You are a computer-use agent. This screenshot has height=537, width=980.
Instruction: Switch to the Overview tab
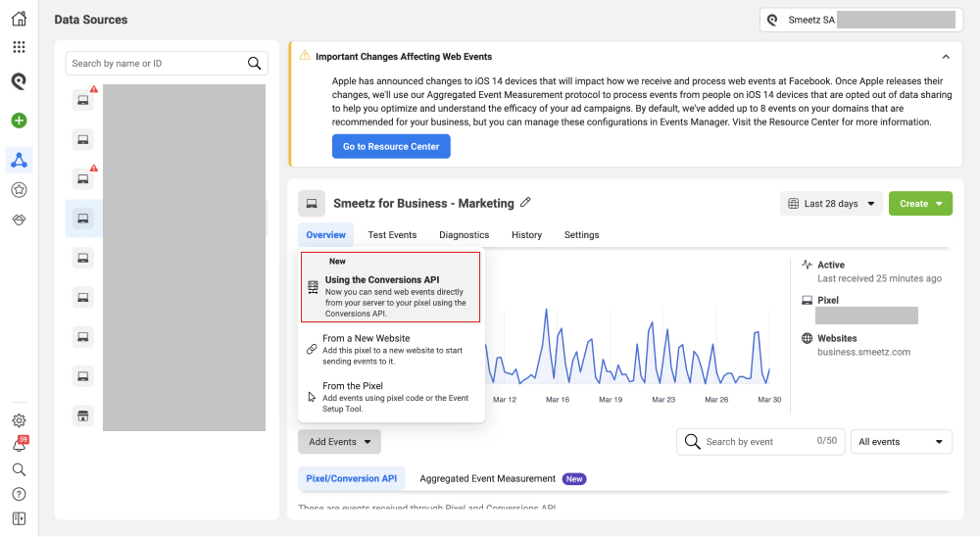pos(325,235)
